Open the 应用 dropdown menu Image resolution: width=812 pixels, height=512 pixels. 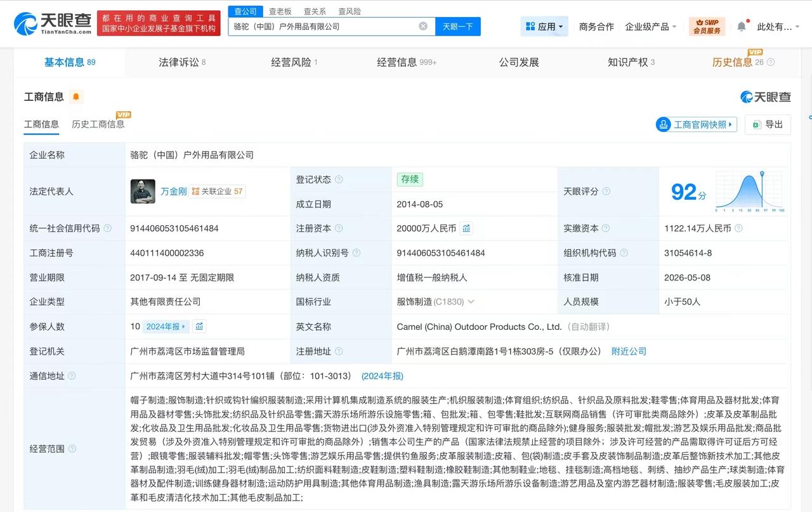(x=544, y=27)
